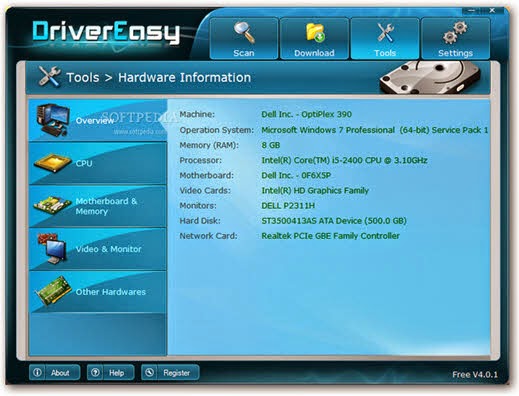Open the Download folder icon

(315, 33)
